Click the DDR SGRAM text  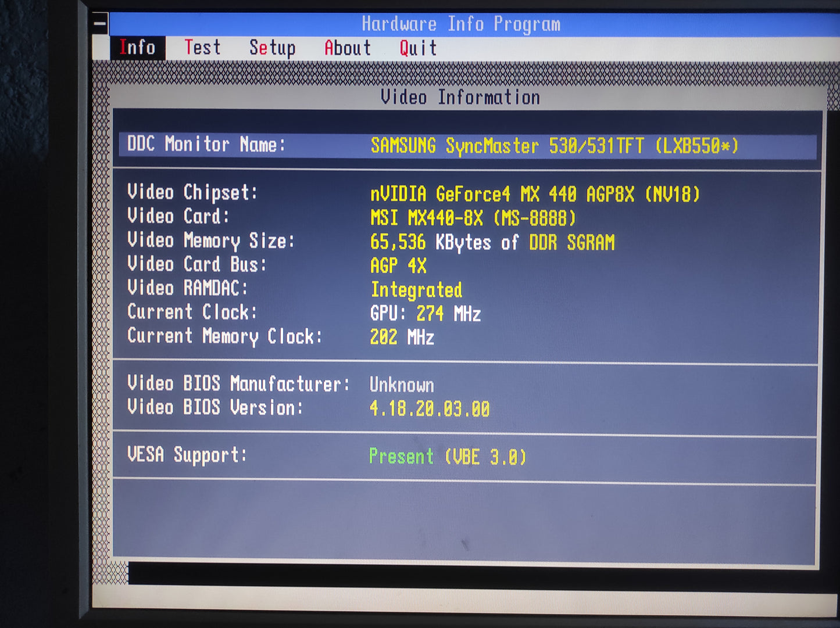click(571, 242)
